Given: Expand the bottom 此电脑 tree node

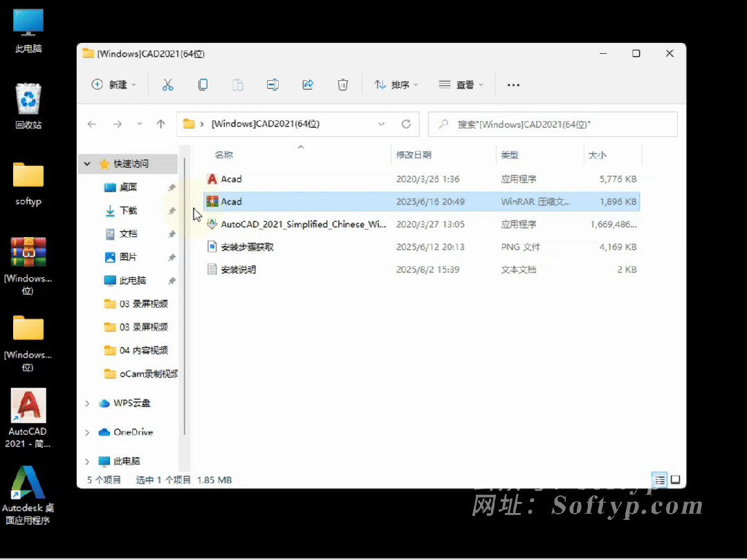Looking at the screenshot, I should [x=87, y=461].
